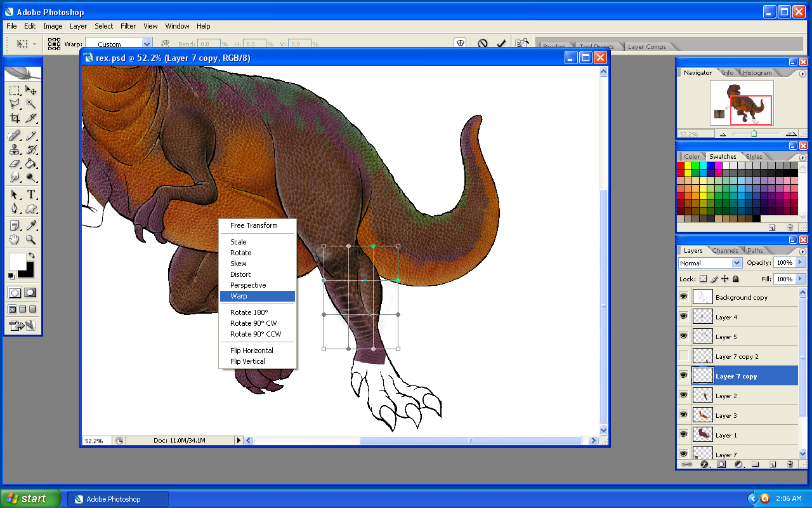Choose Flip Horizontal from context menu
This screenshot has width=812, height=508.
tap(252, 351)
